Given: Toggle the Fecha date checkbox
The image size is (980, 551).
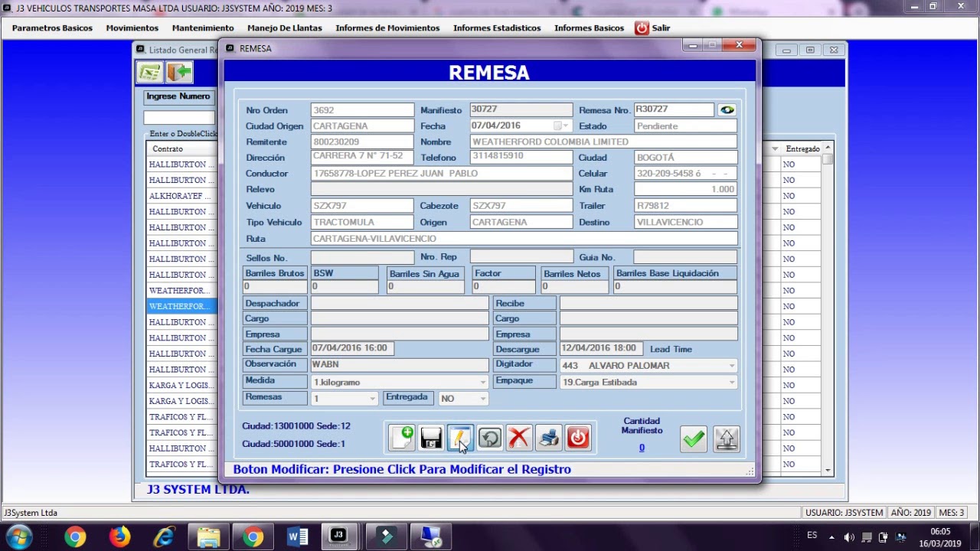Looking at the screenshot, I should click(x=557, y=126).
